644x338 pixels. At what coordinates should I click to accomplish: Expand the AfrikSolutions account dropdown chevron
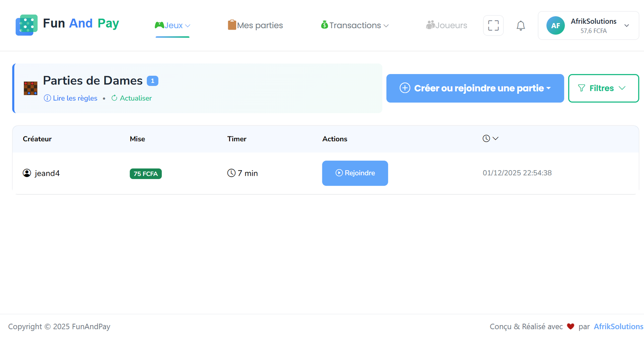pyautogui.click(x=626, y=26)
